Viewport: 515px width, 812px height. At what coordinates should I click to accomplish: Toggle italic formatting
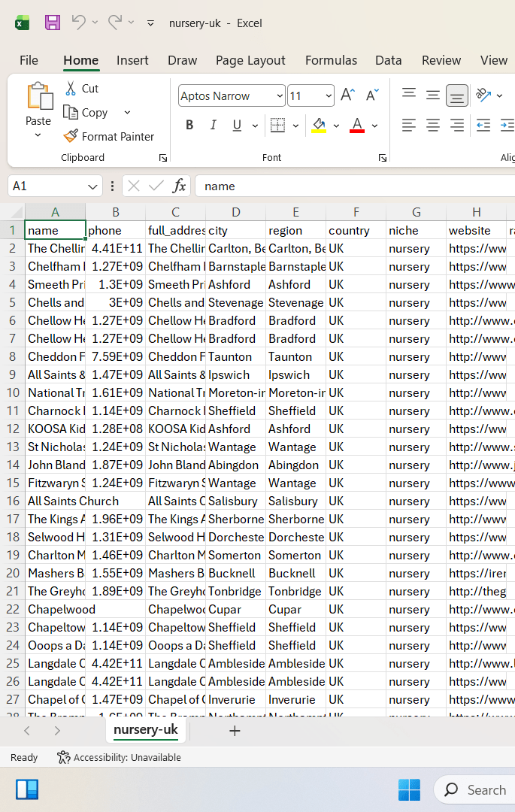(x=214, y=125)
